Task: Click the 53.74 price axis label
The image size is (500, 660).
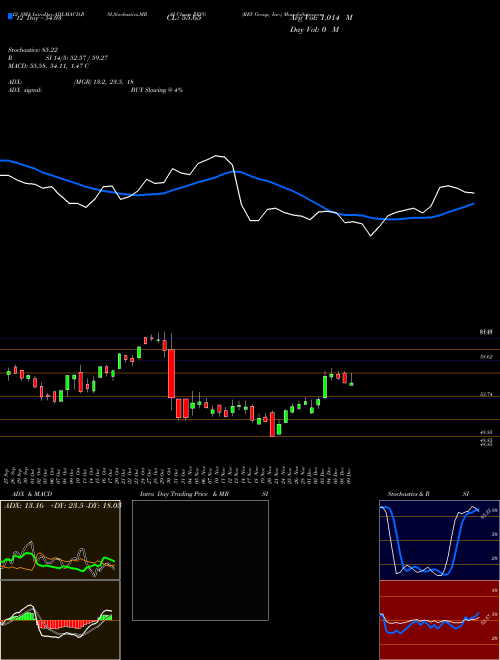Action: [487, 394]
